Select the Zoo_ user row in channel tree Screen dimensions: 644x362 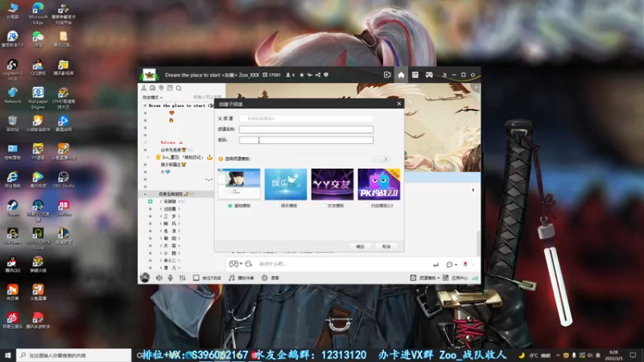[x=183, y=157]
